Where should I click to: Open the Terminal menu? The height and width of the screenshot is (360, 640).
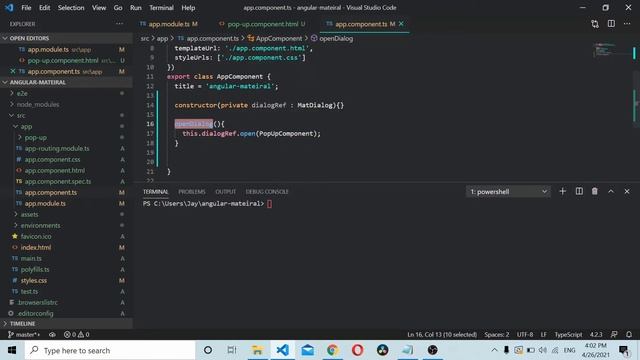(161, 7)
